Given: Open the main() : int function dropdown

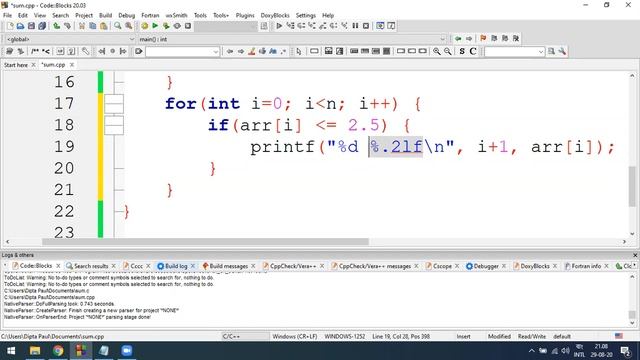Looking at the screenshot, I should coord(292,39).
